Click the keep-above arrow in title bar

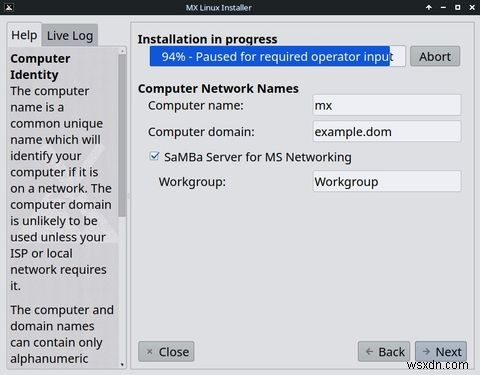click(429, 7)
